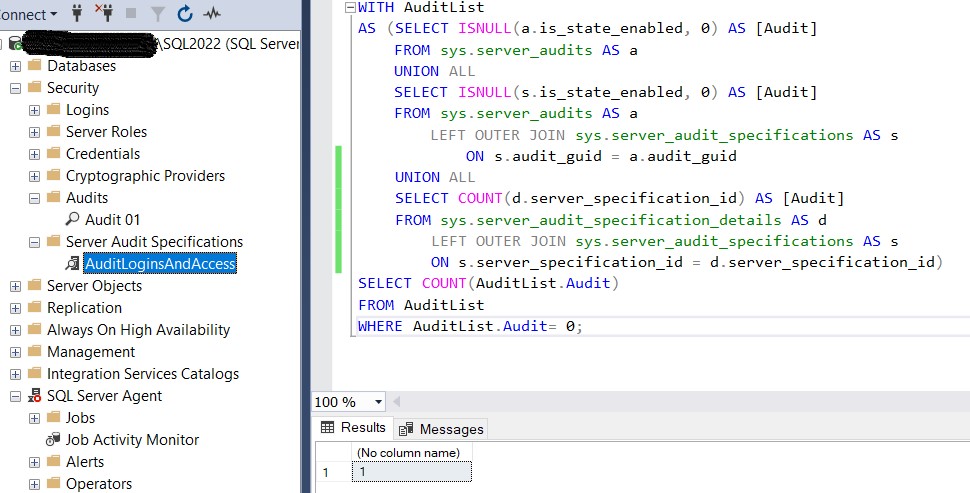Click the Disconnect plug icon with red X
The height and width of the screenshot is (493, 970).
pyautogui.click(x=105, y=14)
